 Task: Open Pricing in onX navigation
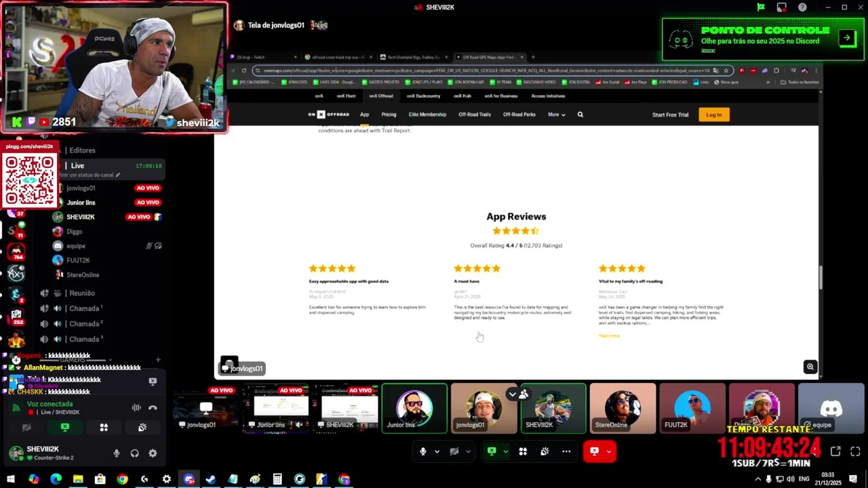[389, 115]
